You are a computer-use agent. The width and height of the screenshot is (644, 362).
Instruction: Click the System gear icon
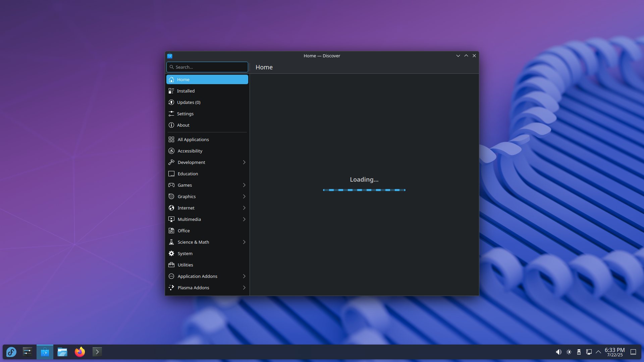[171, 253]
